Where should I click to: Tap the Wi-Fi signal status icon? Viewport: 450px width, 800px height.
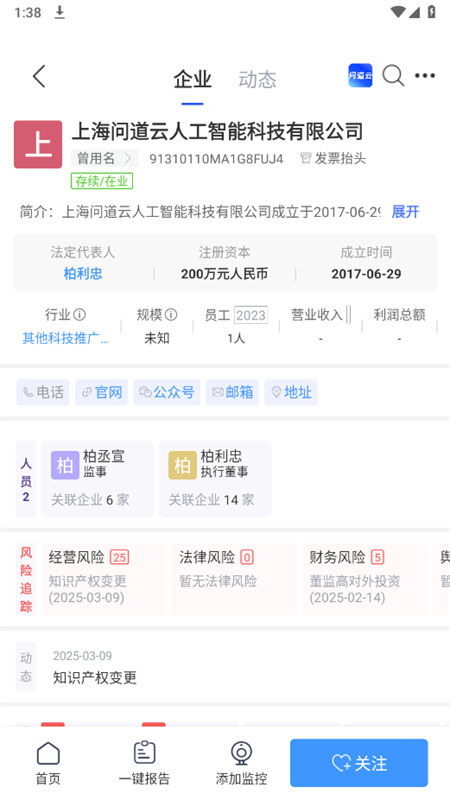[397, 12]
